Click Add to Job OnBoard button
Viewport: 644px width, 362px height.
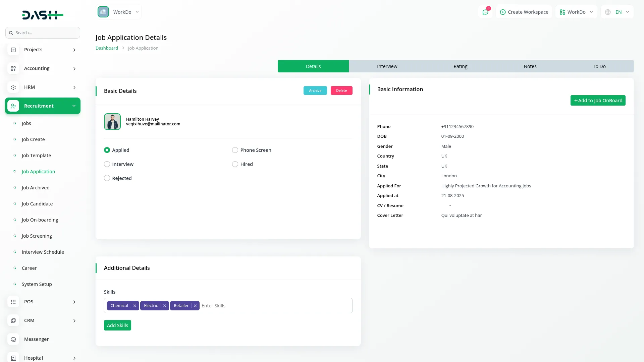click(598, 101)
